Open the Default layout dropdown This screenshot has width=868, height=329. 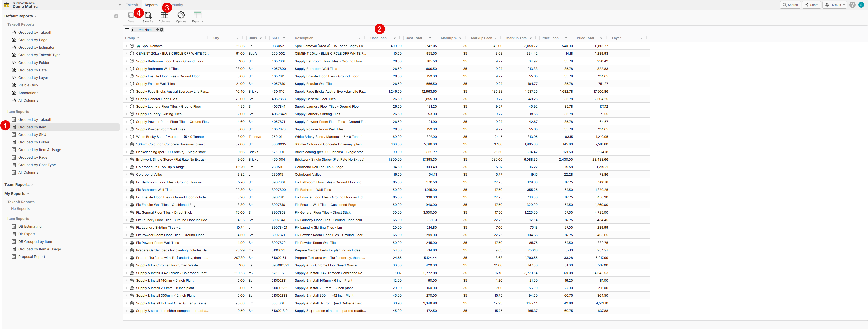click(835, 5)
